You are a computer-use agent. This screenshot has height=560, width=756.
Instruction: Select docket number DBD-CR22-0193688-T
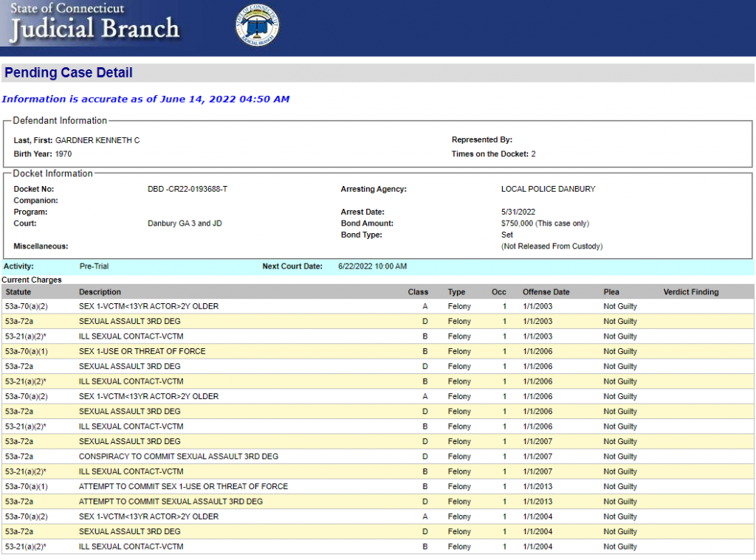click(188, 189)
